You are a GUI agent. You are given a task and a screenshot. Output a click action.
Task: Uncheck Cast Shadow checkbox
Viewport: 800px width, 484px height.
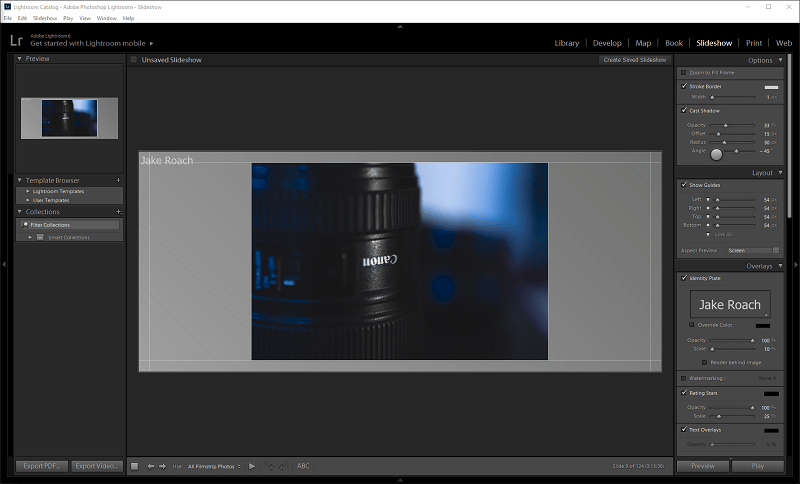684,110
